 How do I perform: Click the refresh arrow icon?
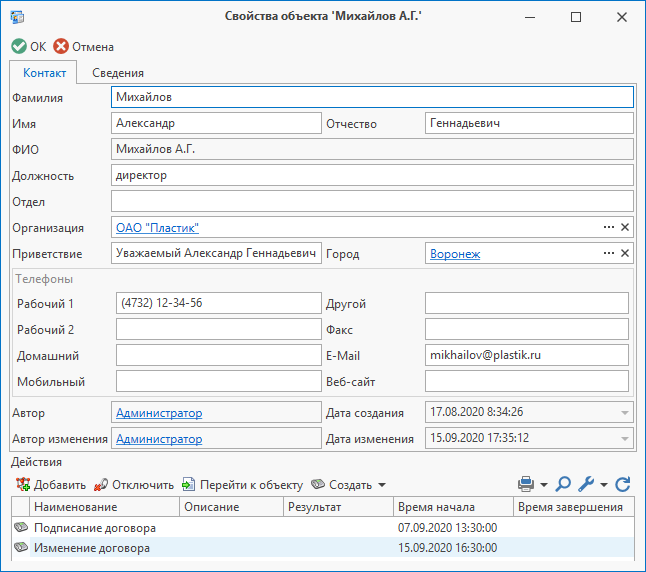point(623,484)
